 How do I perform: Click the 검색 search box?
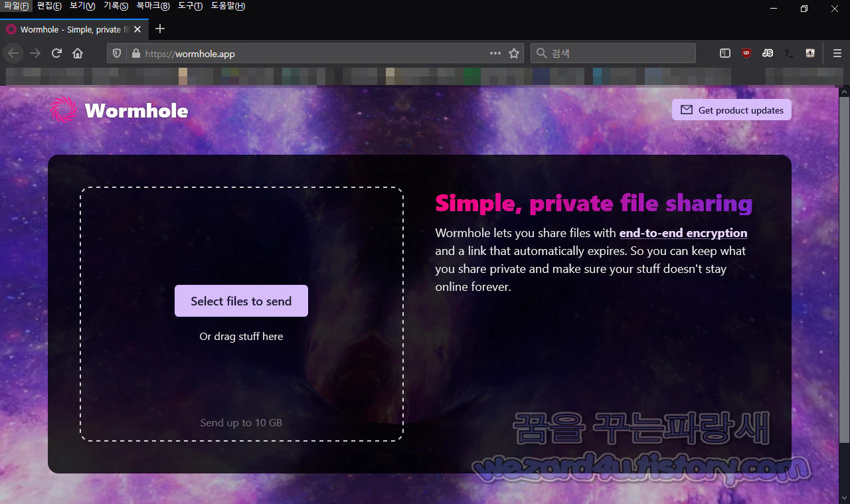(613, 54)
